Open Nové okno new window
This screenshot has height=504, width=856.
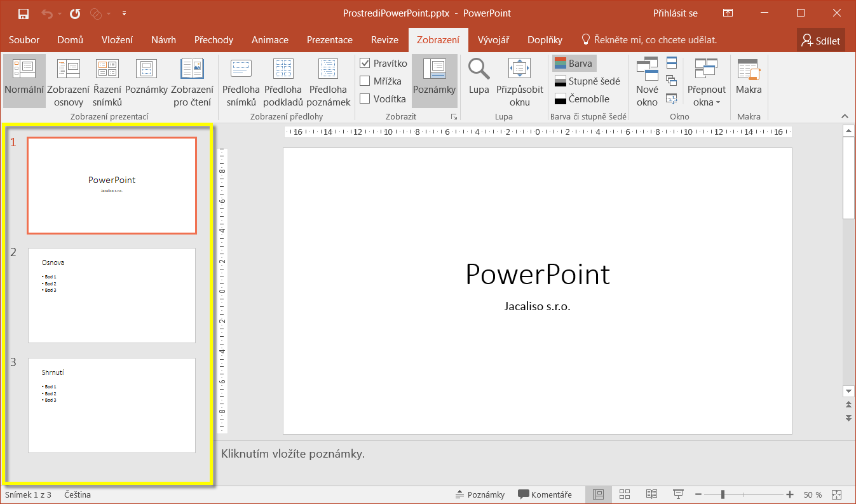[x=647, y=81]
